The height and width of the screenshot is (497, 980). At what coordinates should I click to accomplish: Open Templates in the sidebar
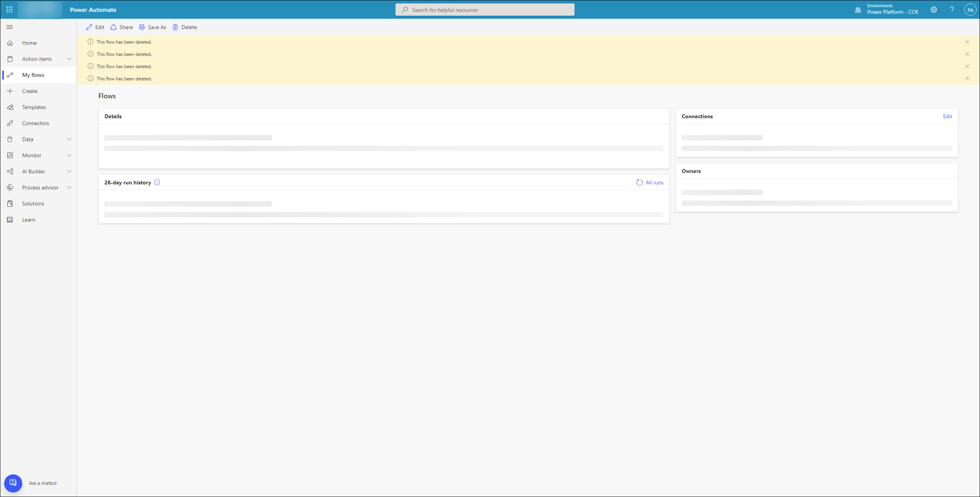pyautogui.click(x=38, y=107)
